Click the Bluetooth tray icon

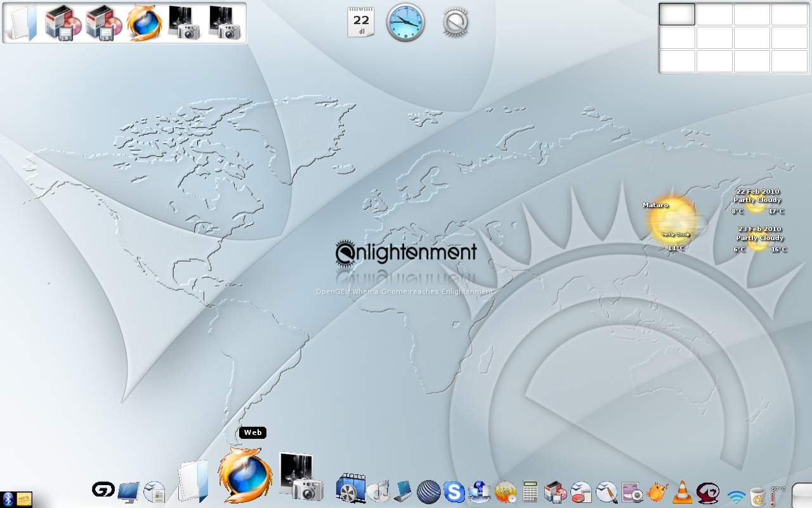(8, 499)
